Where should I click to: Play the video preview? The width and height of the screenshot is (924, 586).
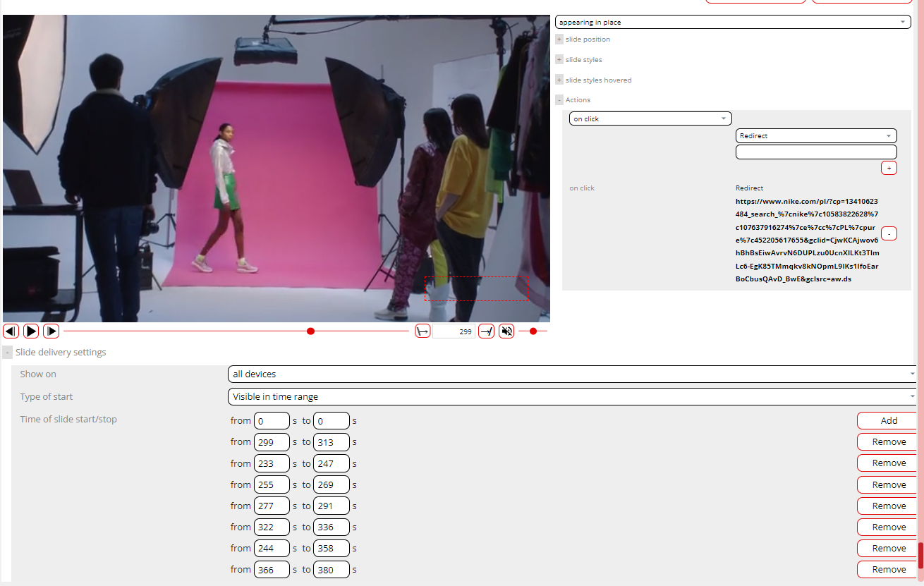point(31,331)
